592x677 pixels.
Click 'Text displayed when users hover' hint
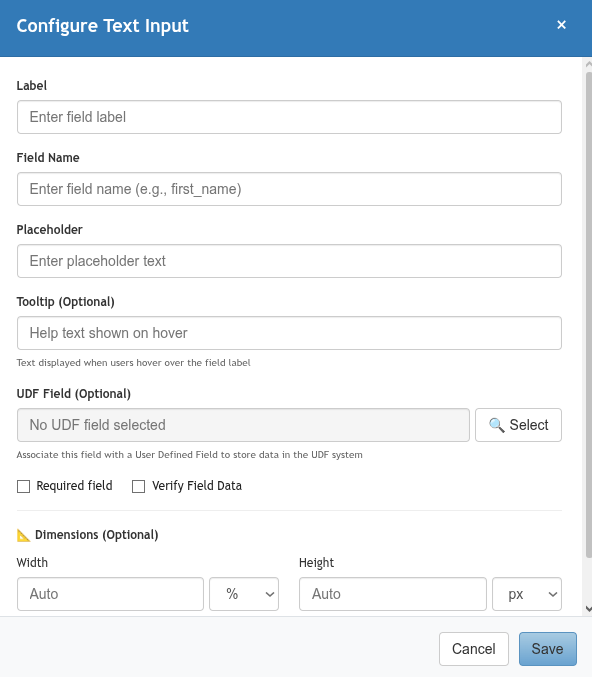tap(133, 363)
